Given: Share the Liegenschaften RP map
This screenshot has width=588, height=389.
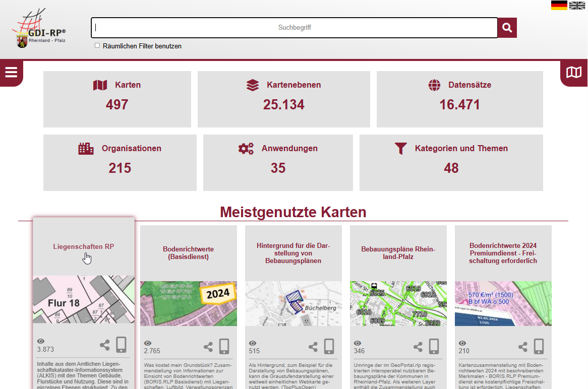Looking at the screenshot, I should [x=105, y=345].
